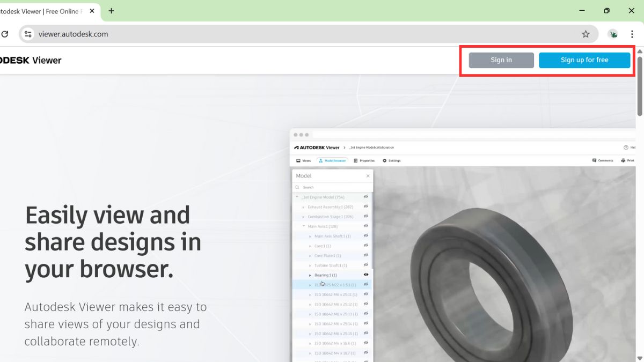
Task: Toggle visibility of Main Axis Shaft:1
Action: click(366, 235)
